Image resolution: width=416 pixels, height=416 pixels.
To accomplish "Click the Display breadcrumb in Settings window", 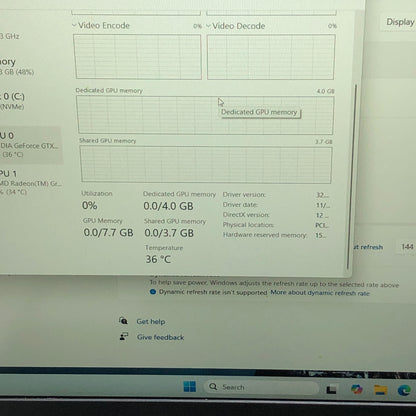I will click(400, 22).
